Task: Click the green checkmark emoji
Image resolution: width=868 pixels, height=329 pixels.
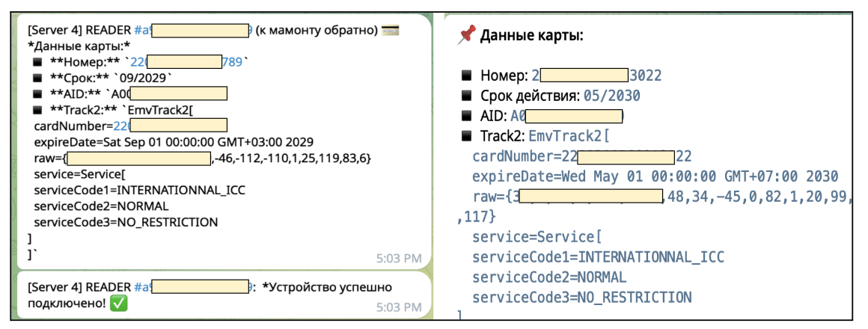Action: coord(117,304)
